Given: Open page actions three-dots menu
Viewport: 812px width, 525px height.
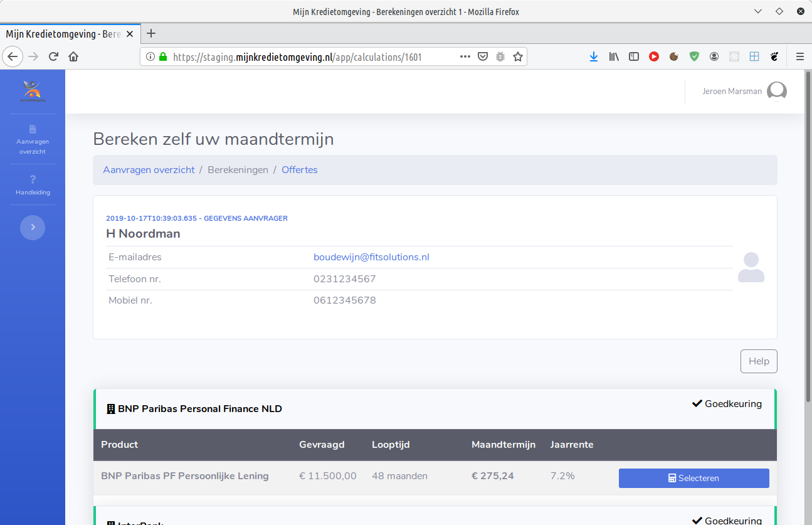Looking at the screenshot, I should click(465, 56).
